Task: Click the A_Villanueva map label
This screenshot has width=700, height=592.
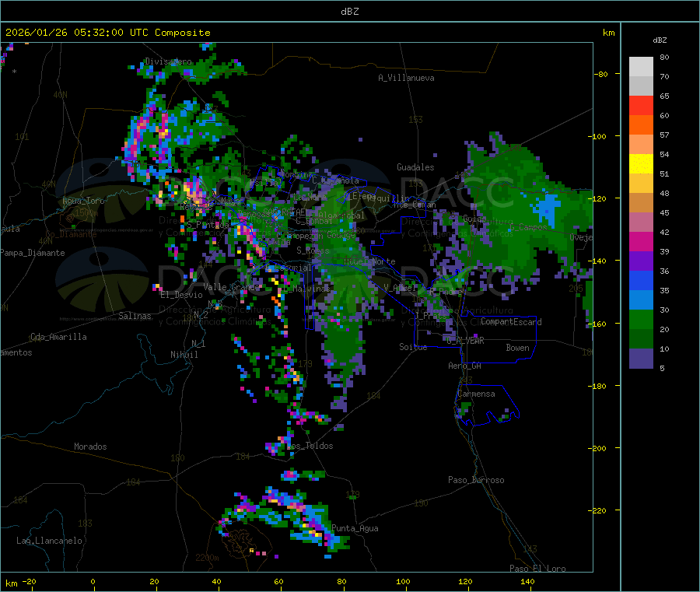Action: (406, 78)
